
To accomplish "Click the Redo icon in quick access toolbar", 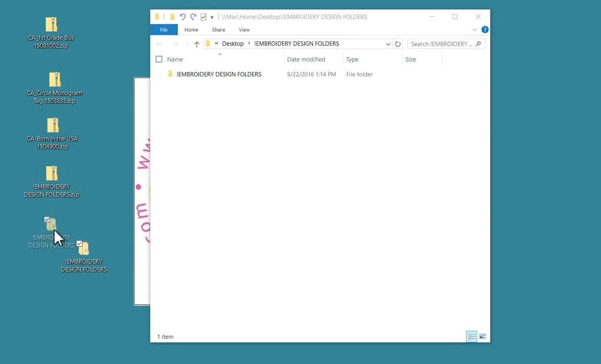I will pyautogui.click(x=193, y=17).
